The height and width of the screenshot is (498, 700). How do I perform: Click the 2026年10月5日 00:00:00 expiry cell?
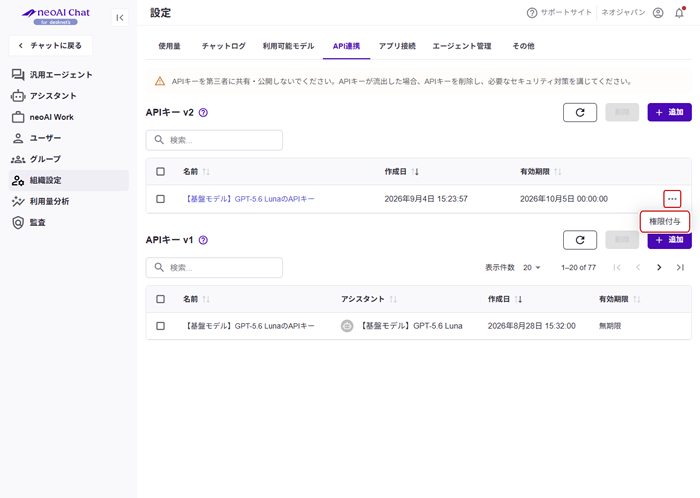coord(564,199)
